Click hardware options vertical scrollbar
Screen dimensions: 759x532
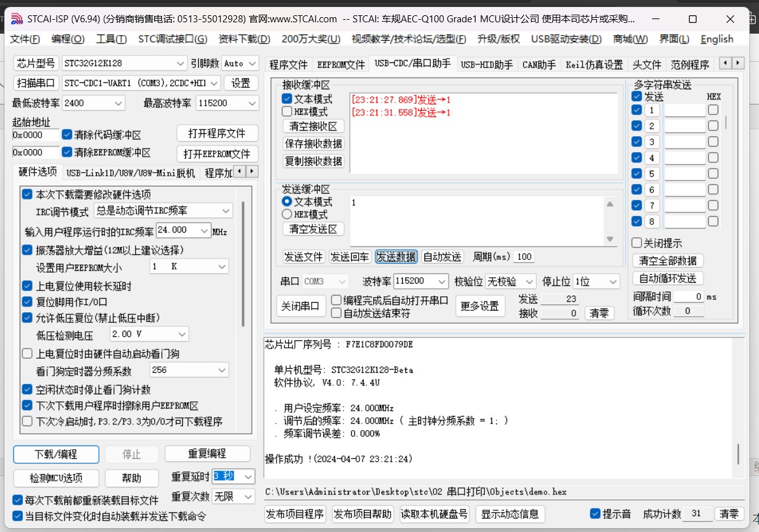coord(243,264)
